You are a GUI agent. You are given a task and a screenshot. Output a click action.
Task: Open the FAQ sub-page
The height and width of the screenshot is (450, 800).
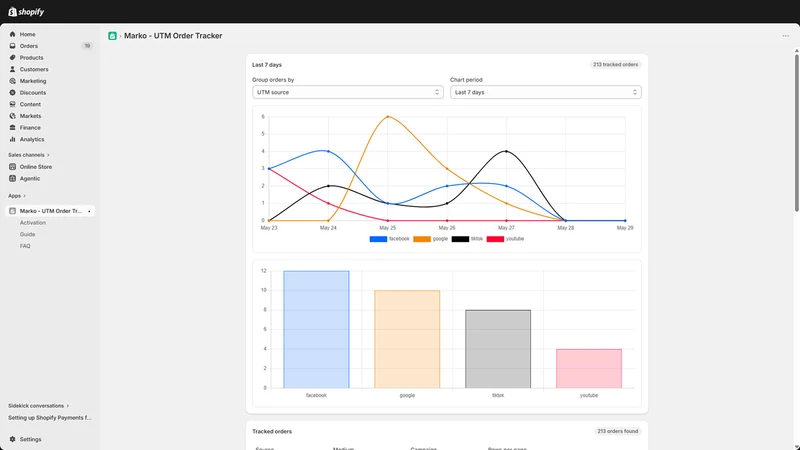[x=25, y=246]
